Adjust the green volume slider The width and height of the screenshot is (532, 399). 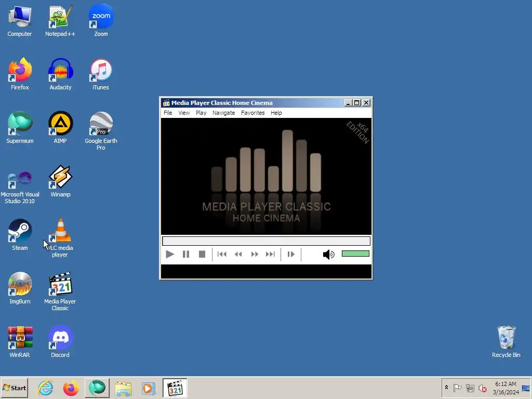coord(355,254)
